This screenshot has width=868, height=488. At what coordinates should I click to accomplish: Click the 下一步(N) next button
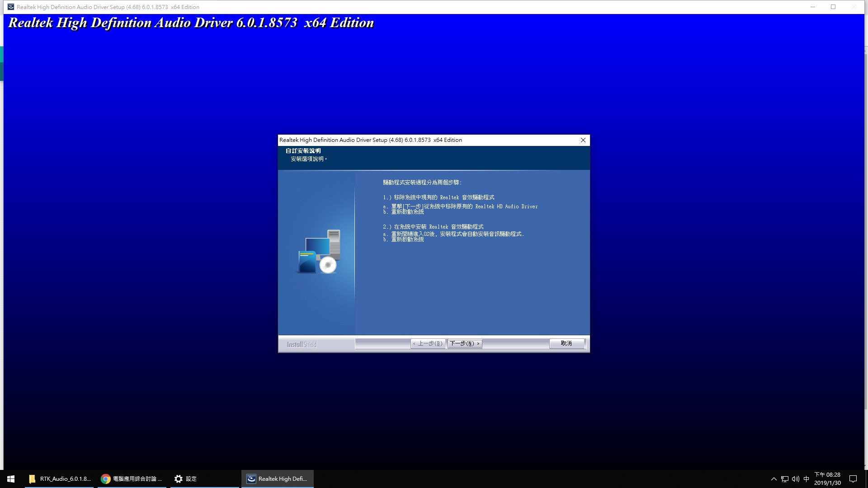point(465,343)
